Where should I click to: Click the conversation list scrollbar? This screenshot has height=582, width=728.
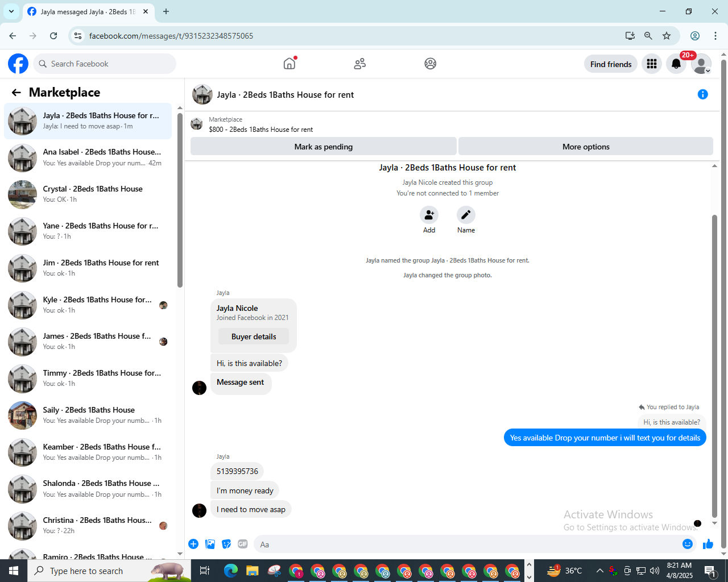[180, 199]
